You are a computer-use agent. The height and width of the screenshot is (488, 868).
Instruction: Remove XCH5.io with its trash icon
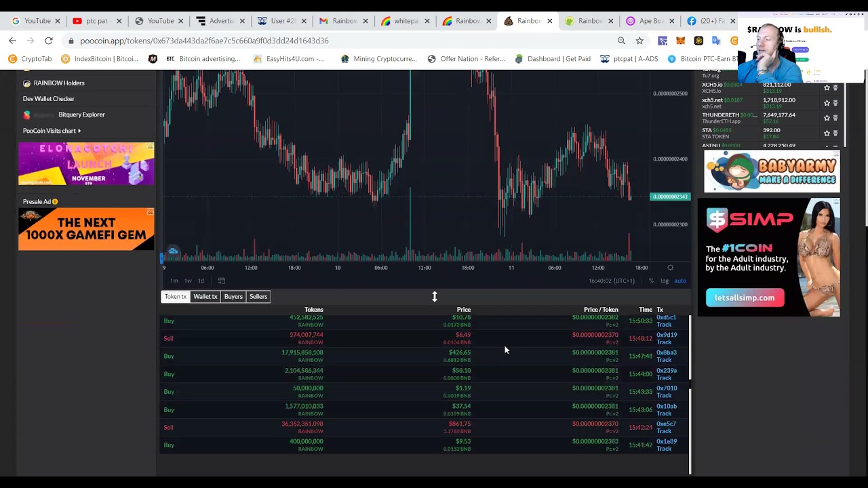pos(835,88)
